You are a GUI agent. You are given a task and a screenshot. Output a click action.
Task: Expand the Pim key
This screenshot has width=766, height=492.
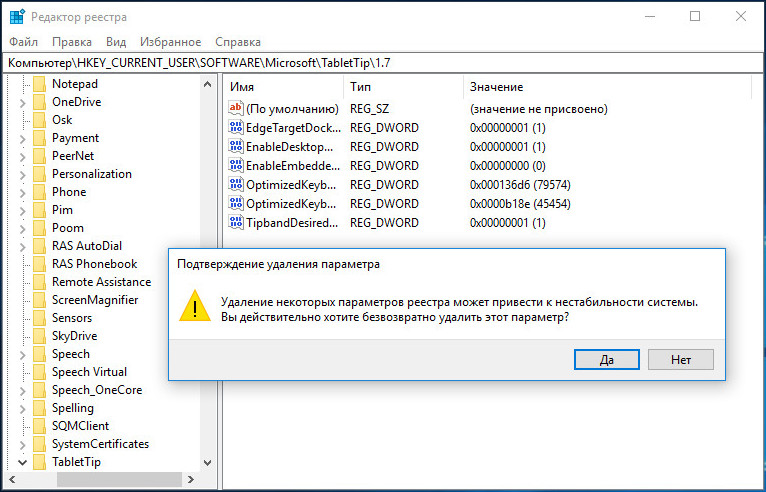click(22, 211)
